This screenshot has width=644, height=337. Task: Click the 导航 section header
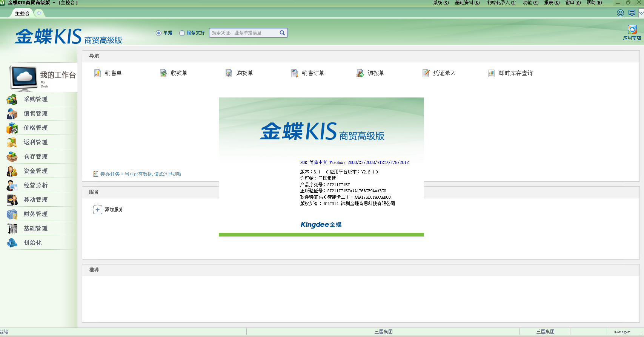(x=94, y=56)
